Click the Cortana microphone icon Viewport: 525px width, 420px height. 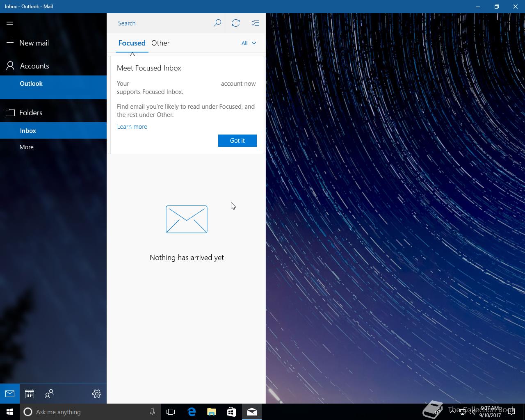click(152, 412)
